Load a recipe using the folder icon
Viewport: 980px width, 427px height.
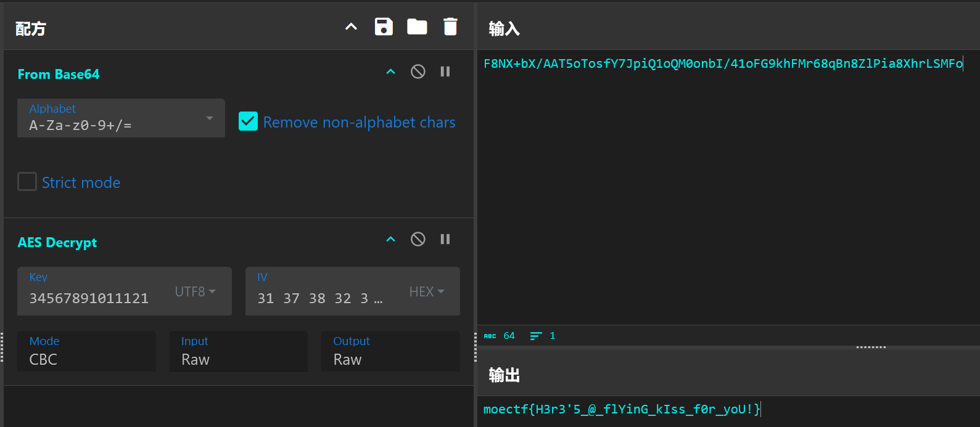(417, 26)
